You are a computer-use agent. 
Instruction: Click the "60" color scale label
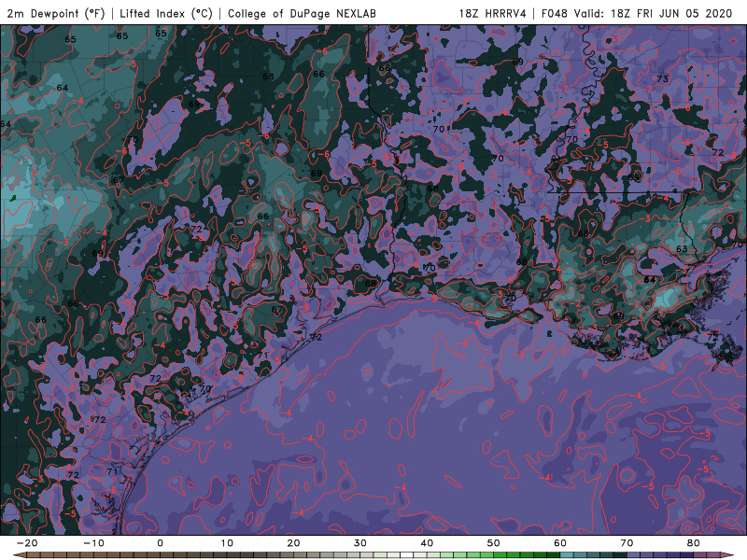(560, 543)
